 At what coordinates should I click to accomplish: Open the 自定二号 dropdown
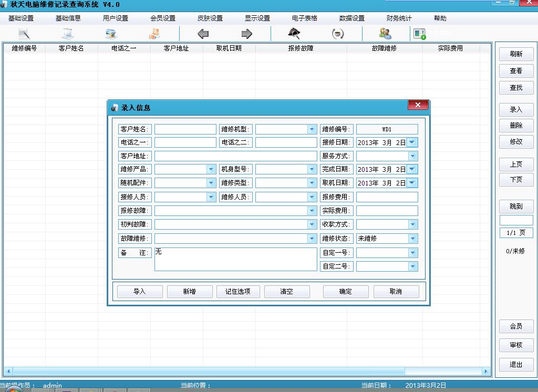[412, 266]
